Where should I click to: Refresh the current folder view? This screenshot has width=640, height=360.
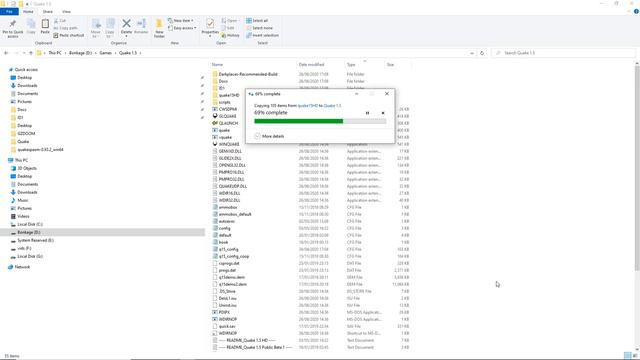coord(482,53)
